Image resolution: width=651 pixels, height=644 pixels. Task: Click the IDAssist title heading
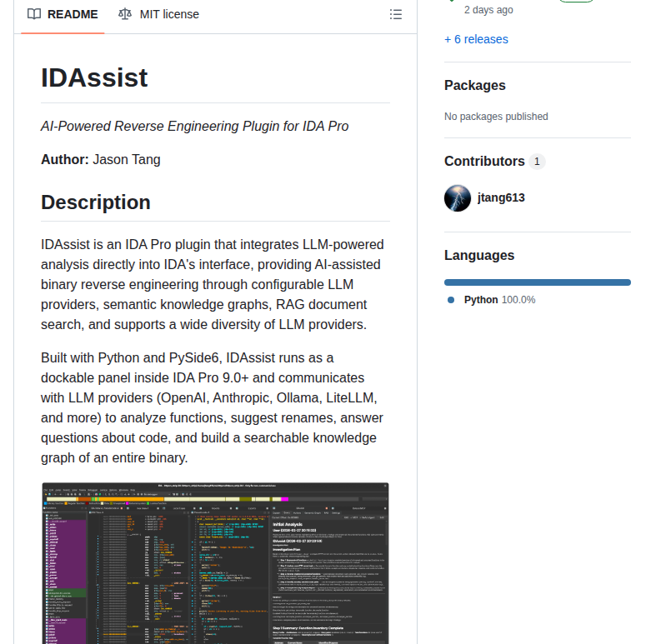pyautogui.click(x=94, y=77)
